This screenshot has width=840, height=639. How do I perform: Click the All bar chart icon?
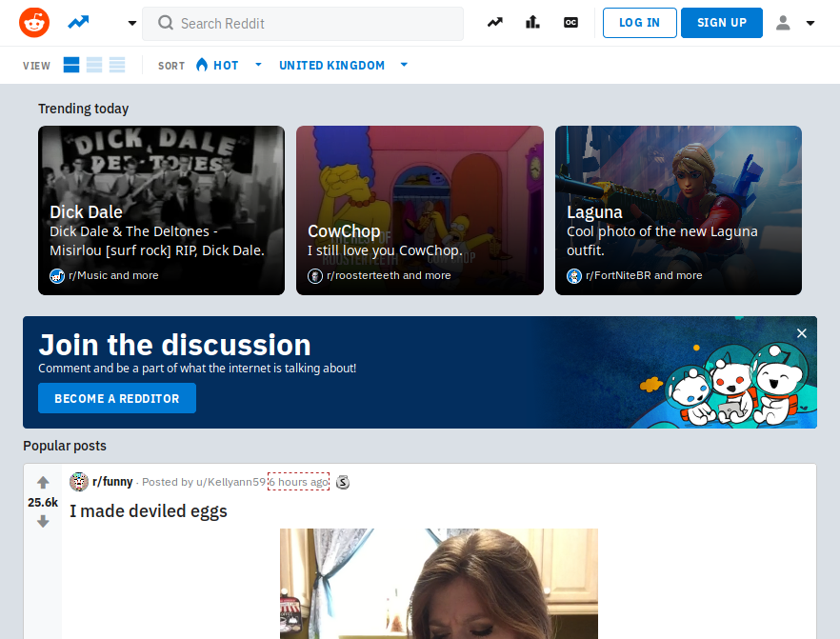click(532, 23)
